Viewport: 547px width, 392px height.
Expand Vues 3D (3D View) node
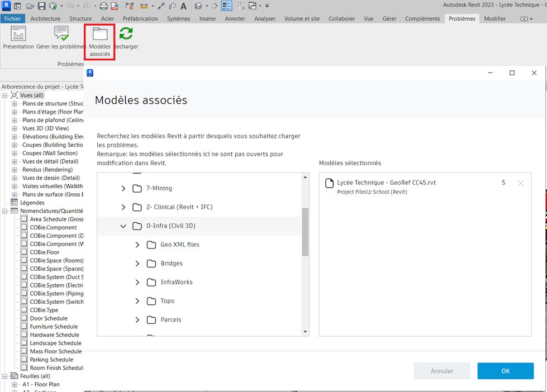pos(15,128)
